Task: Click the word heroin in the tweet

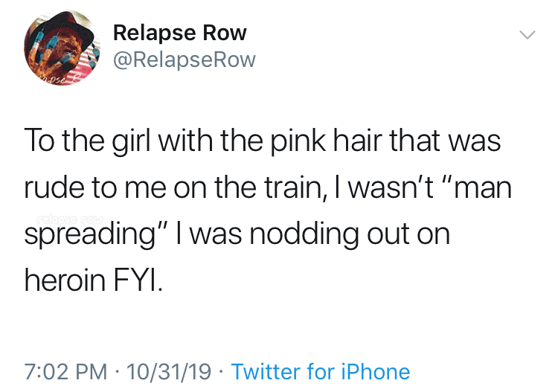Action: pos(65,280)
